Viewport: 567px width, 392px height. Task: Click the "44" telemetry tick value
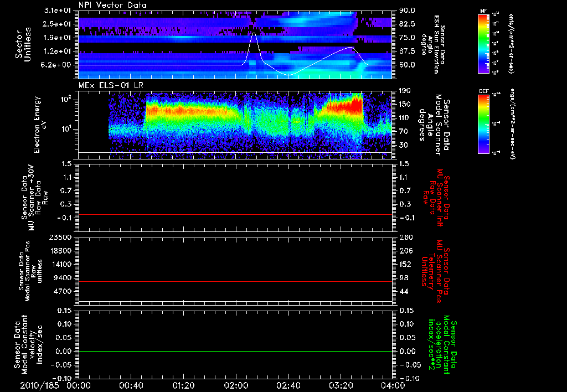pos(404,291)
